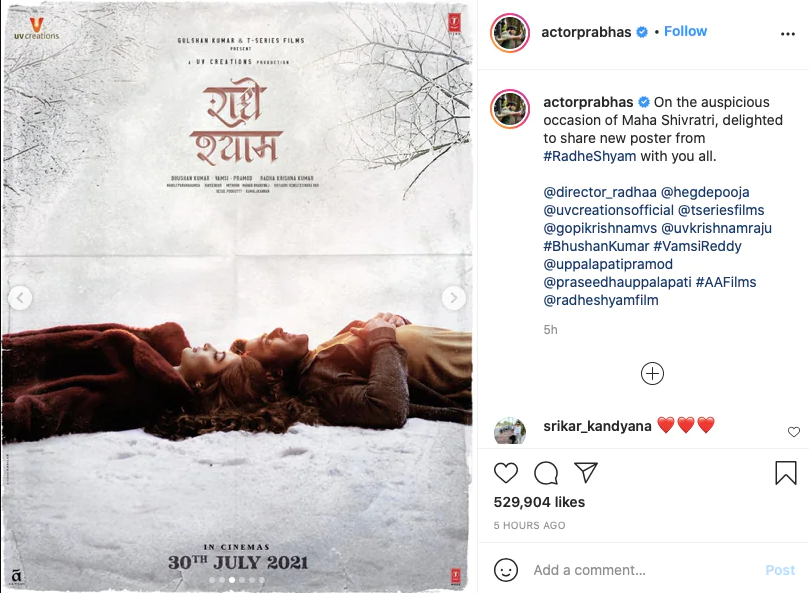Open comments with the speech bubble icon
This screenshot has height=593, width=809.
[546, 473]
